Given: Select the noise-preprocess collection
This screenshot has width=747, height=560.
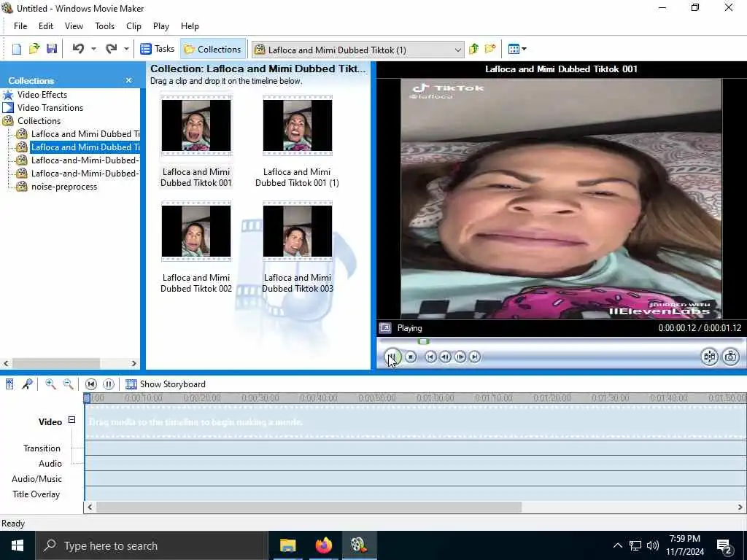Looking at the screenshot, I should click(64, 187).
